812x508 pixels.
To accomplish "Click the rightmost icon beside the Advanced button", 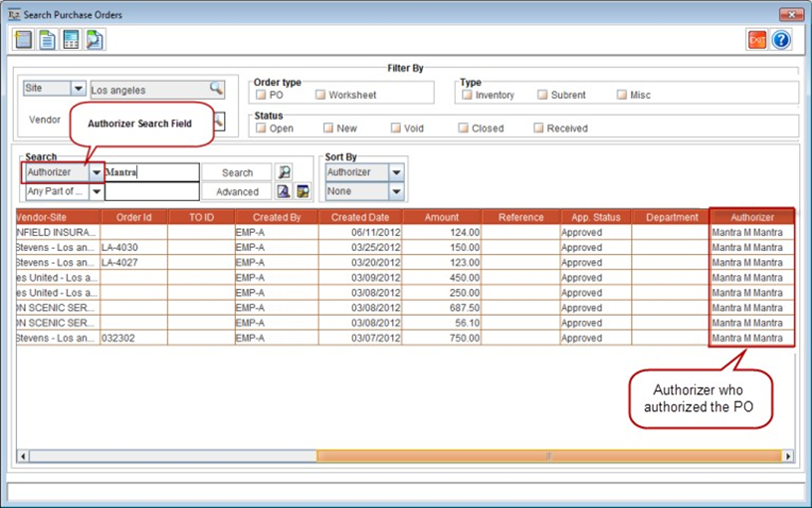I will [x=303, y=191].
